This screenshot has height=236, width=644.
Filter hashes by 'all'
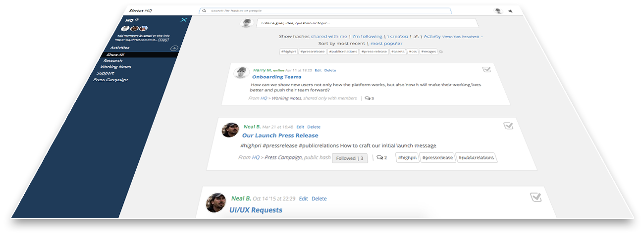(x=416, y=37)
